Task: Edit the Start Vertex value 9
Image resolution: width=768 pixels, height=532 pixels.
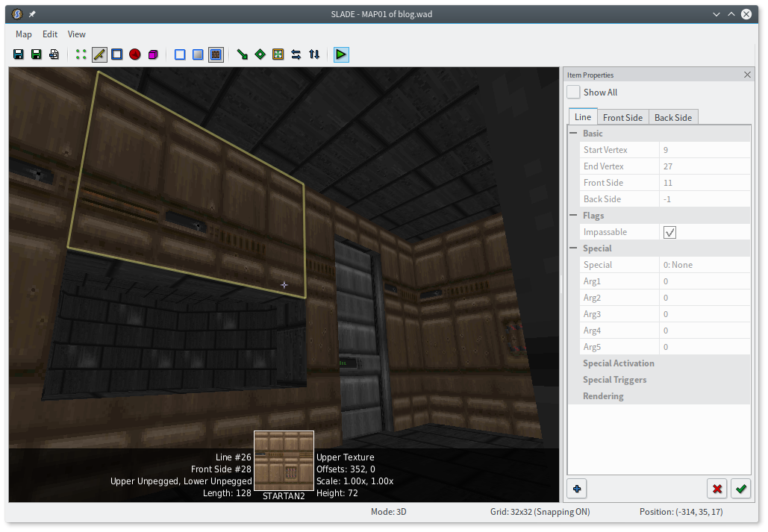Action: [x=705, y=150]
